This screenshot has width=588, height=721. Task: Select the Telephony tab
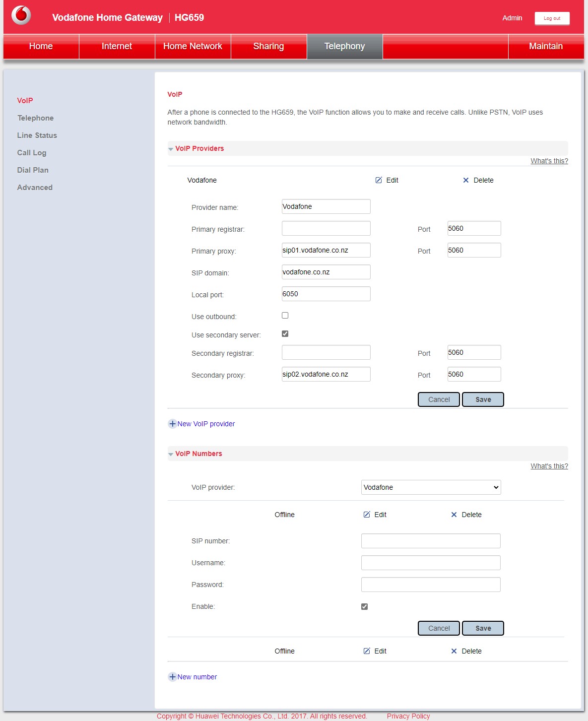(345, 46)
